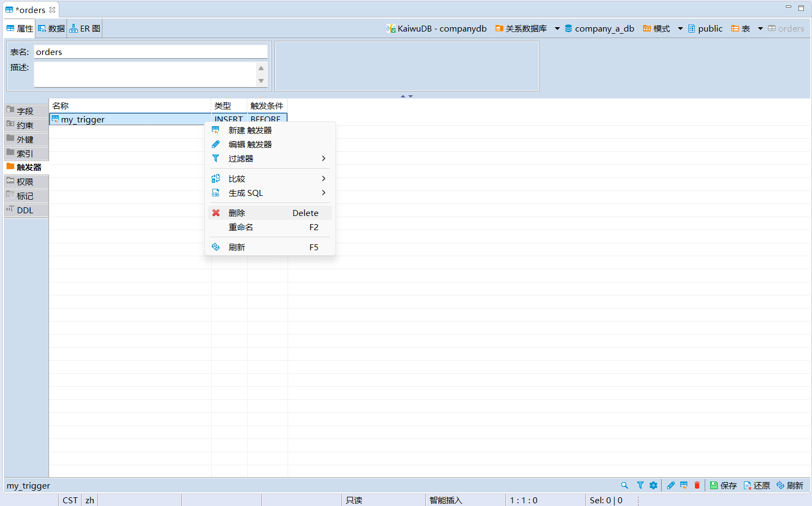This screenshot has height=506, width=812.
Task: Click the description scrollbar down arrow
Action: point(261,81)
